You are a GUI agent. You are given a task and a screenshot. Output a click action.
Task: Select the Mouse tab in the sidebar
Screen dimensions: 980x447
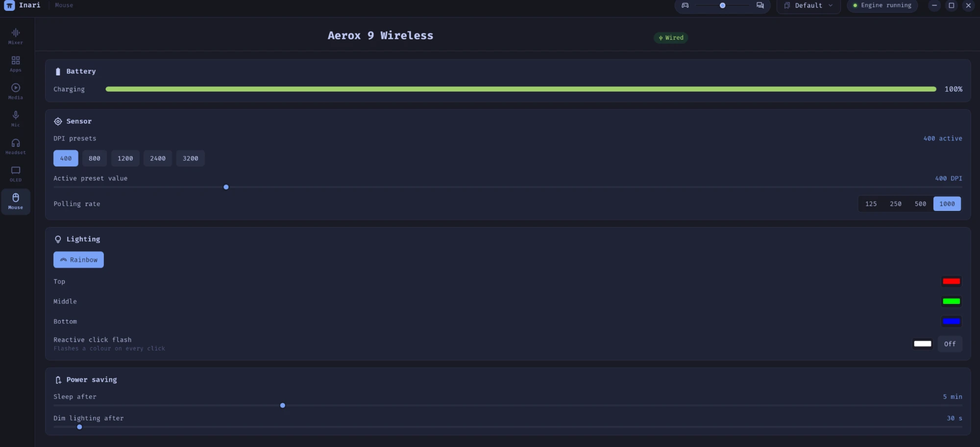coord(16,201)
